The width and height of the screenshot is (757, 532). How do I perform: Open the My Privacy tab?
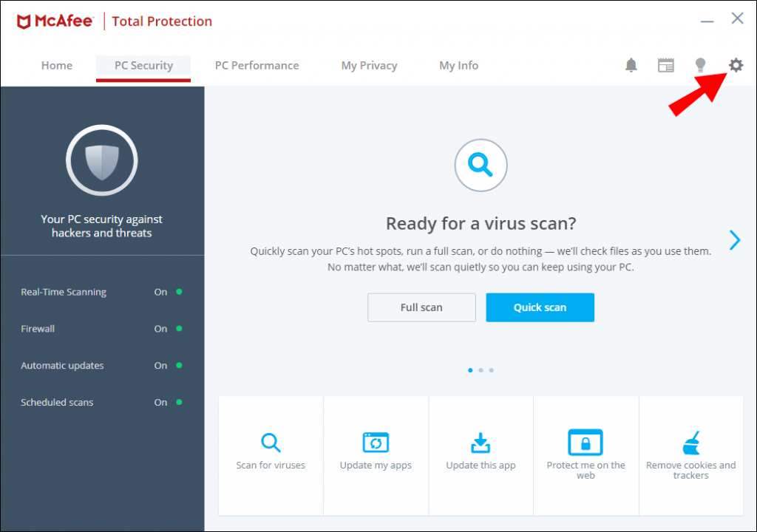(369, 65)
